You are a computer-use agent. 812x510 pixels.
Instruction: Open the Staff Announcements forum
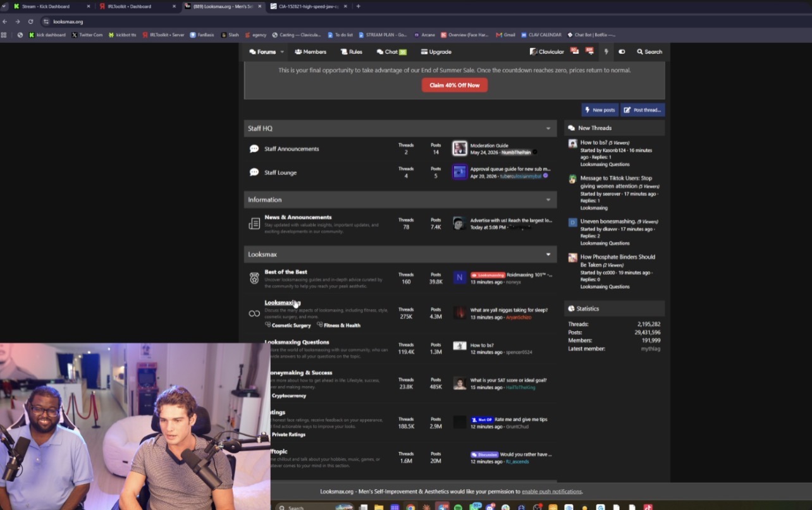point(292,149)
